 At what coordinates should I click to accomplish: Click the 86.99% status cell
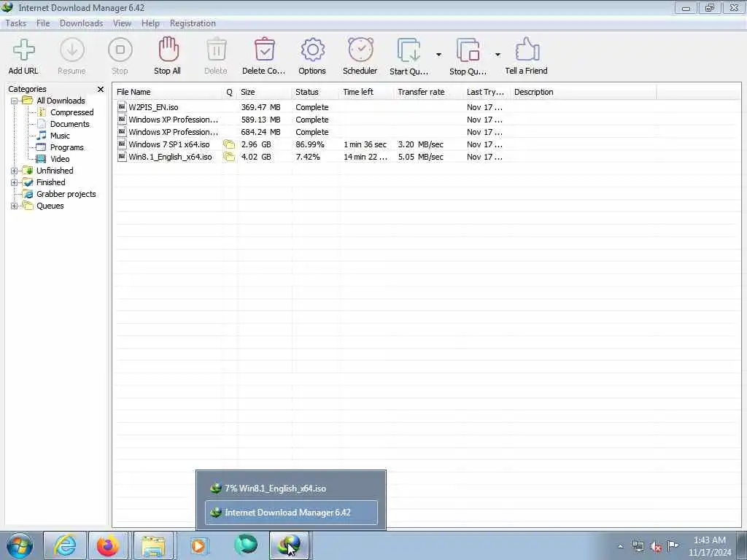point(309,144)
